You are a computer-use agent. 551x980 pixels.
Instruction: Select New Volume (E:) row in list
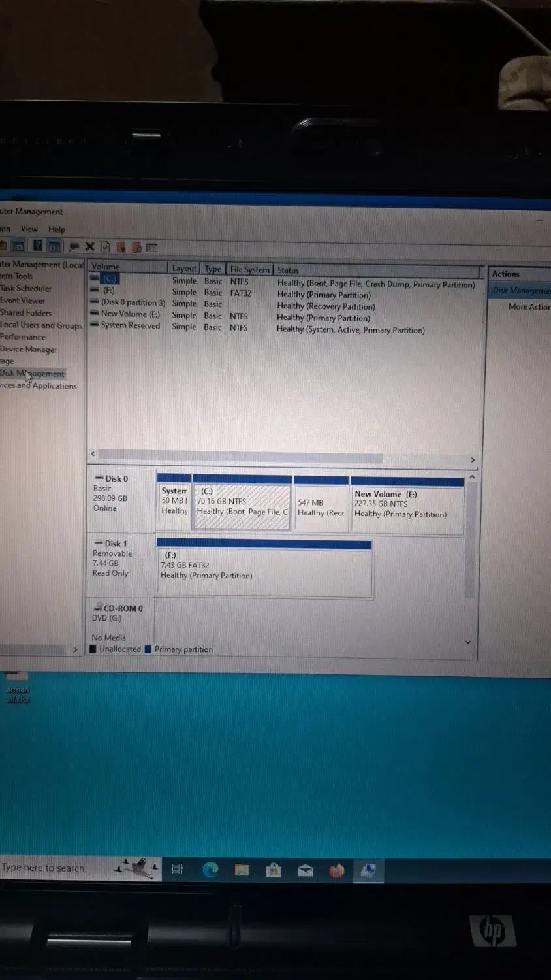[x=283, y=315]
